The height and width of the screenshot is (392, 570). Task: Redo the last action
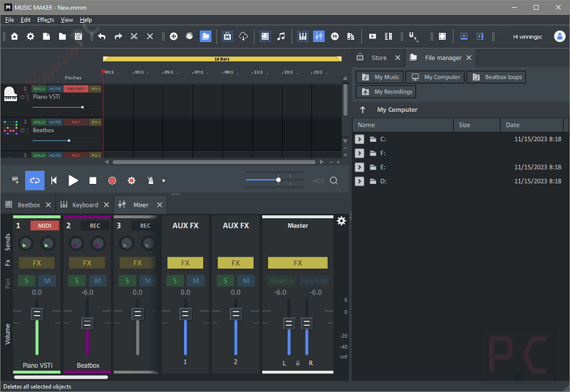pyautogui.click(x=118, y=36)
